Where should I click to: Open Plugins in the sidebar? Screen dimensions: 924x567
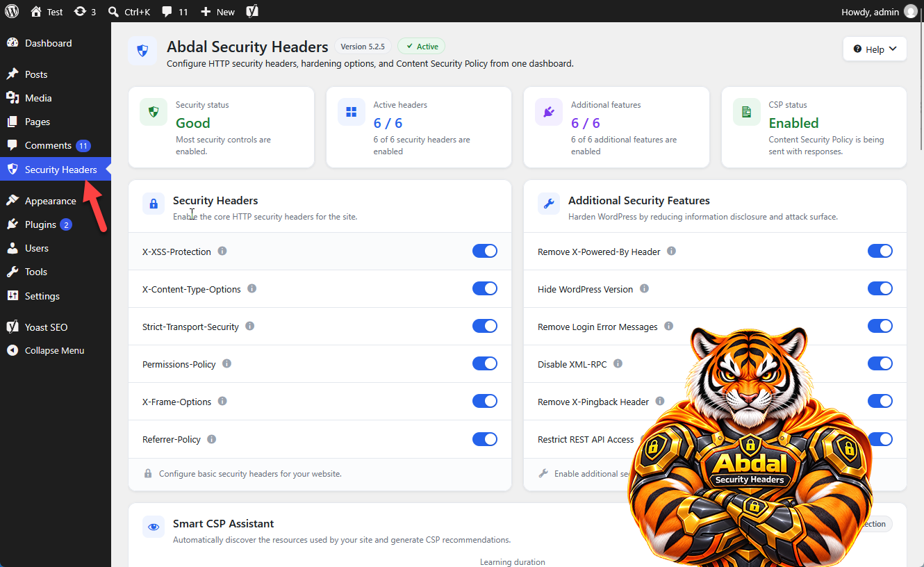tap(56, 224)
